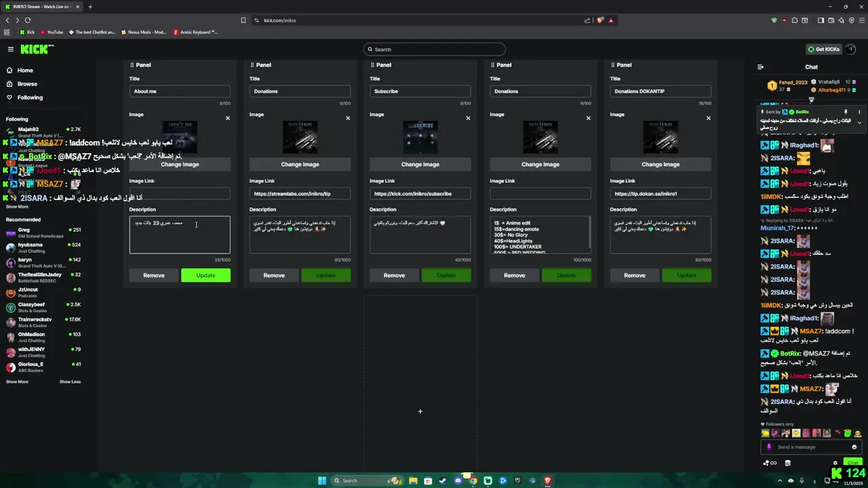Remove the About me panel
Viewport: 868px width, 488px height.
point(154,275)
